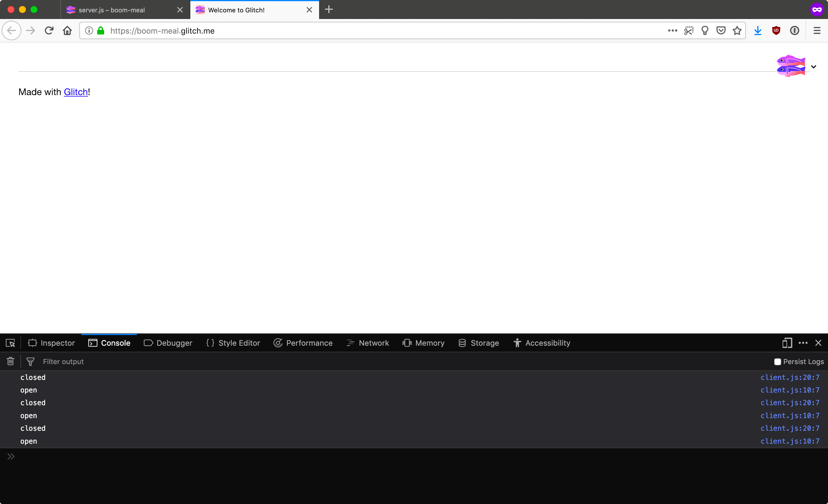Screen dimensions: 828x504
Task: Close the Welcome to Glitch! tab
Action: 309,10
